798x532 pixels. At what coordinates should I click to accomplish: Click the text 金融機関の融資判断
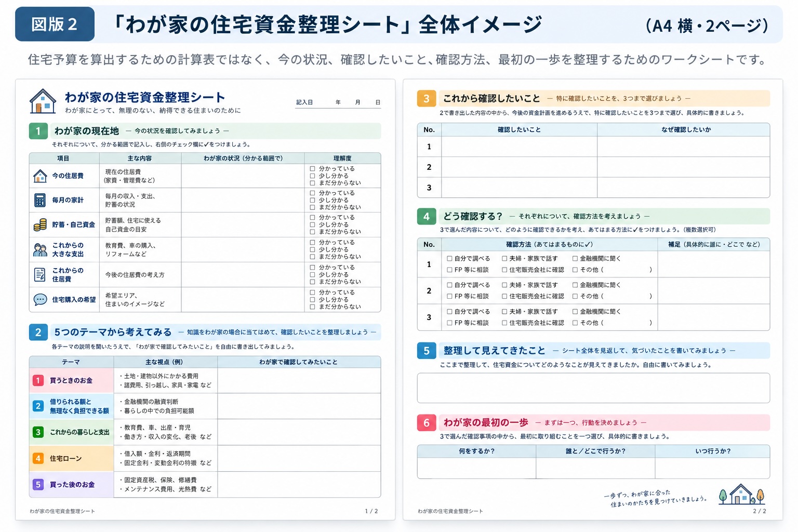[151, 402]
